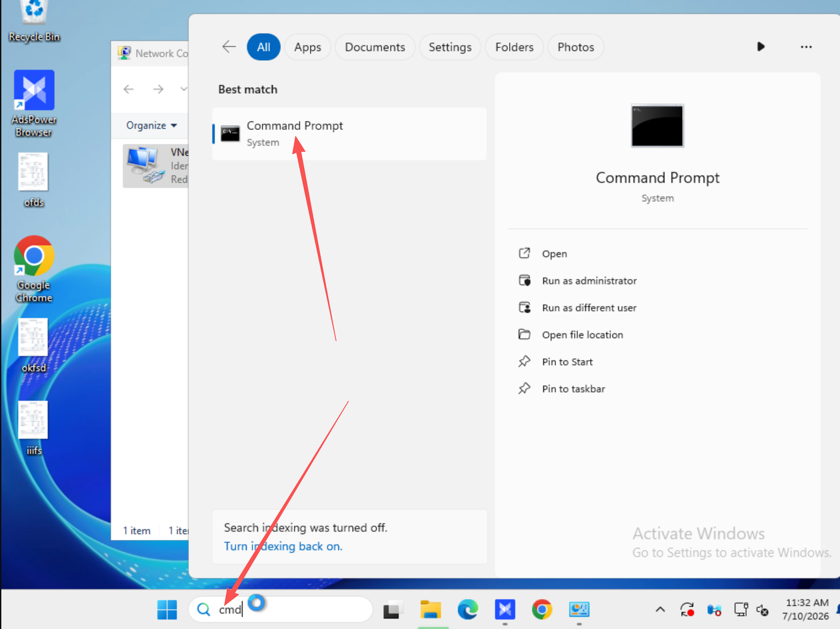This screenshot has height=629, width=840.
Task: Switch to the Apps search filter
Action: [308, 47]
